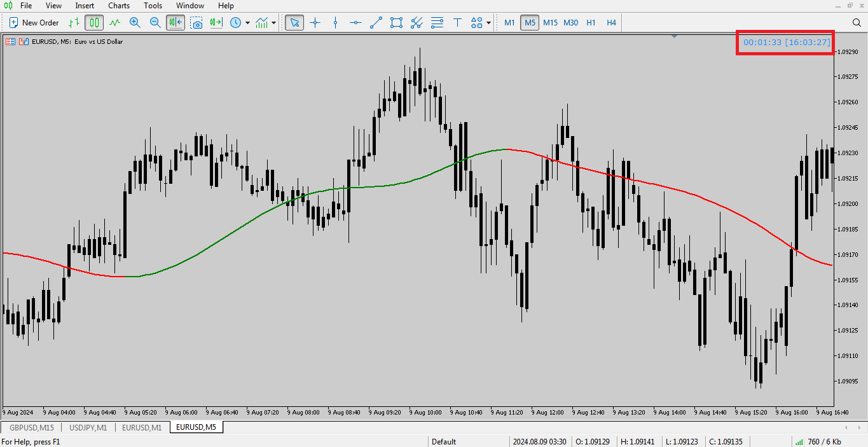The height and width of the screenshot is (447, 868).
Task: Zoom in on the chart
Action: coord(135,23)
